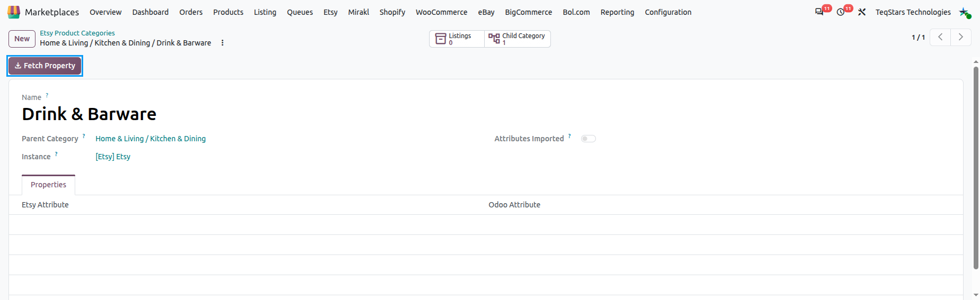The image size is (980, 300).
Task: Open the Listing menu
Action: coord(265,12)
